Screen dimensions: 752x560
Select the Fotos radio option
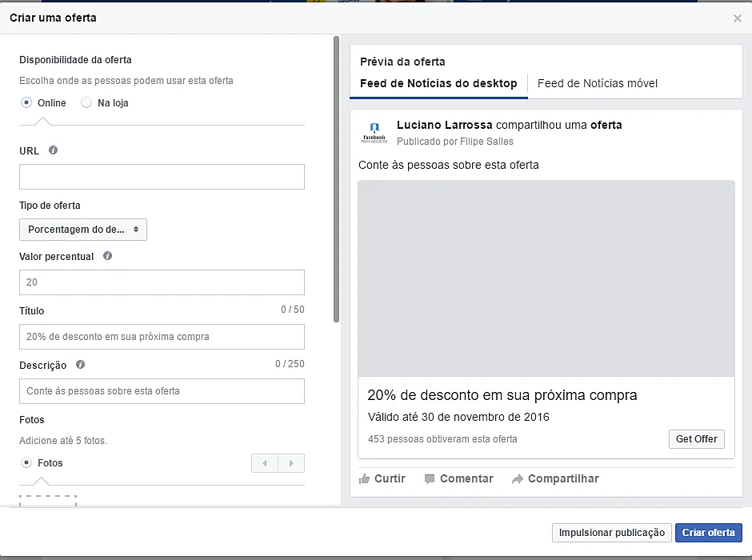26,462
